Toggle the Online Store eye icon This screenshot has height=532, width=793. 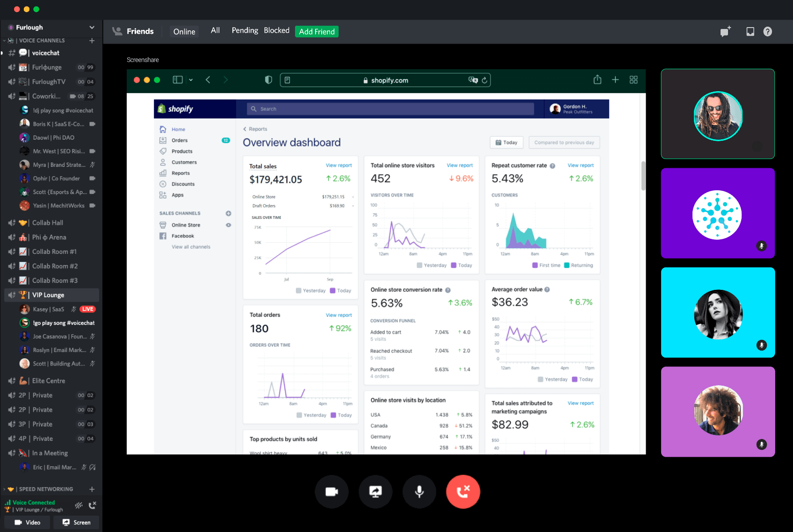pyautogui.click(x=228, y=225)
